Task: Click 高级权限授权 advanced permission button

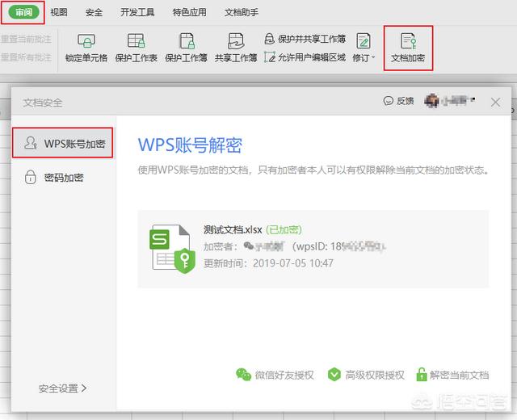Action: pyautogui.click(x=366, y=375)
